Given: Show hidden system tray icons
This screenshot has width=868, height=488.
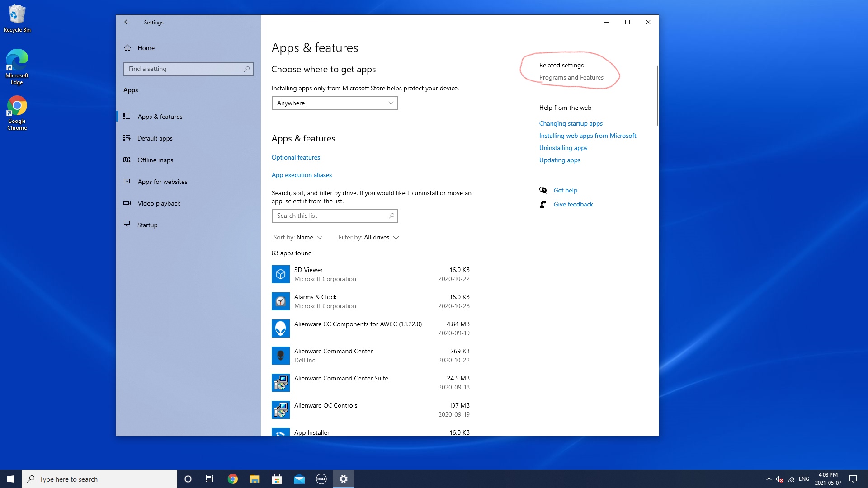Looking at the screenshot, I should point(769,479).
